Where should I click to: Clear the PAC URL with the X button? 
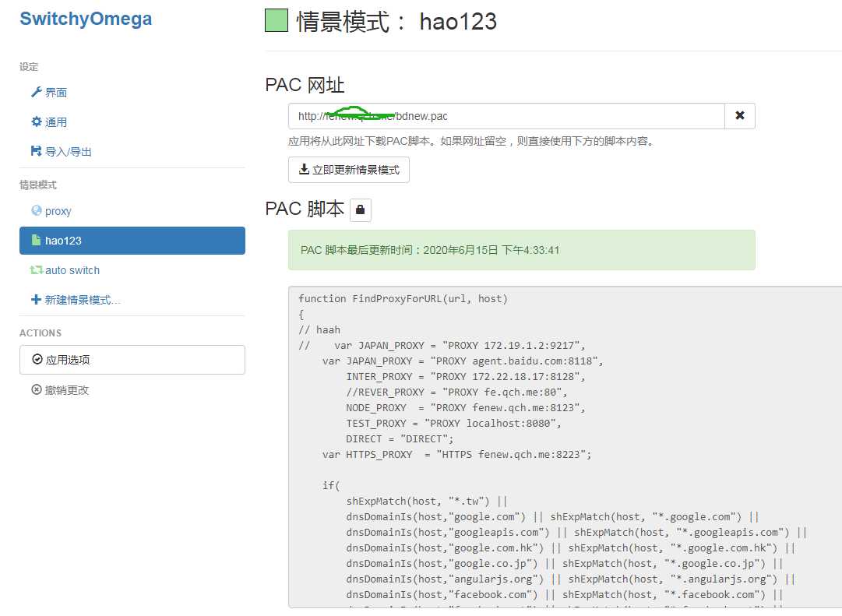tap(738, 115)
